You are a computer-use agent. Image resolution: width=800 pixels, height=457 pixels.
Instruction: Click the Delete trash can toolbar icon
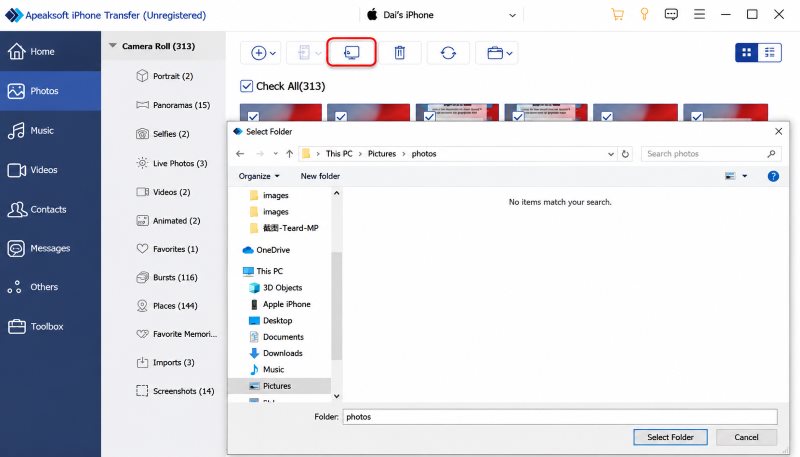pos(399,53)
